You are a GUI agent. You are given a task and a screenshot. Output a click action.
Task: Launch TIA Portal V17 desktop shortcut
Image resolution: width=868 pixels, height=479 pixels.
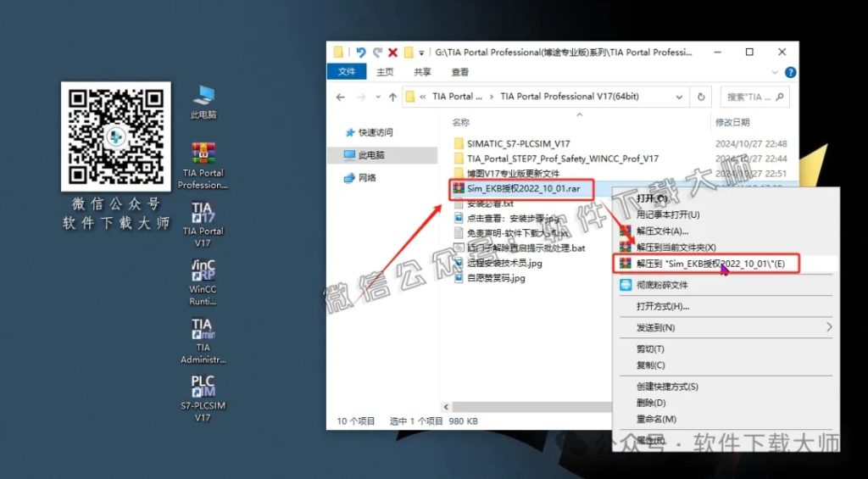(x=203, y=225)
